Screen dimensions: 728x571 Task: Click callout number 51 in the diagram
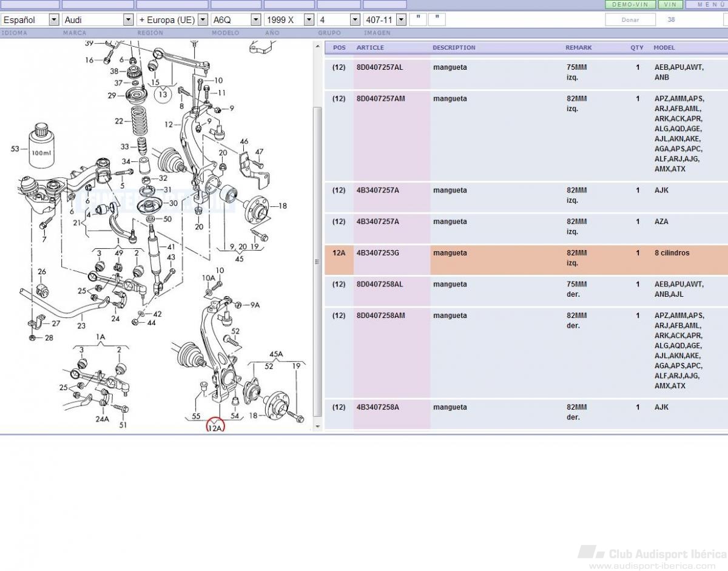[x=124, y=425]
